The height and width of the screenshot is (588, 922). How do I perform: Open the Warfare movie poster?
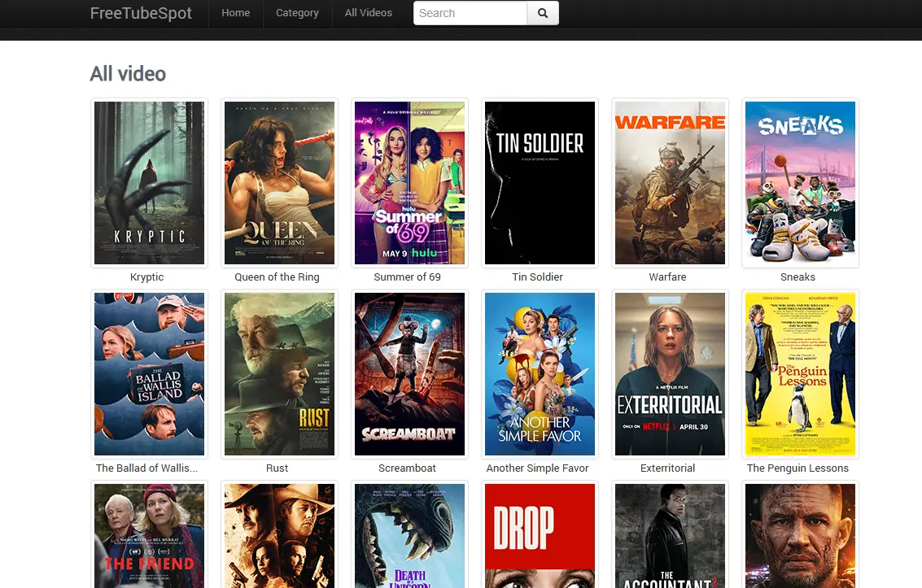pos(671,183)
